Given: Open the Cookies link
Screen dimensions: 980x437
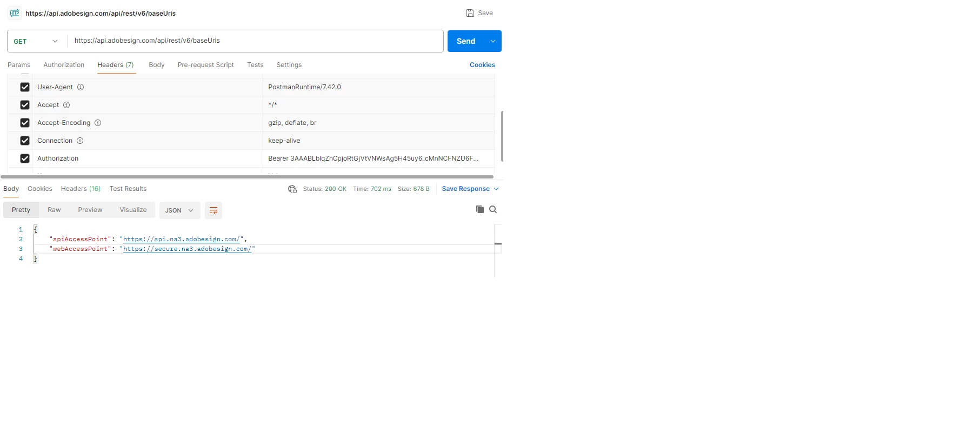Looking at the screenshot, I should 482,65.
